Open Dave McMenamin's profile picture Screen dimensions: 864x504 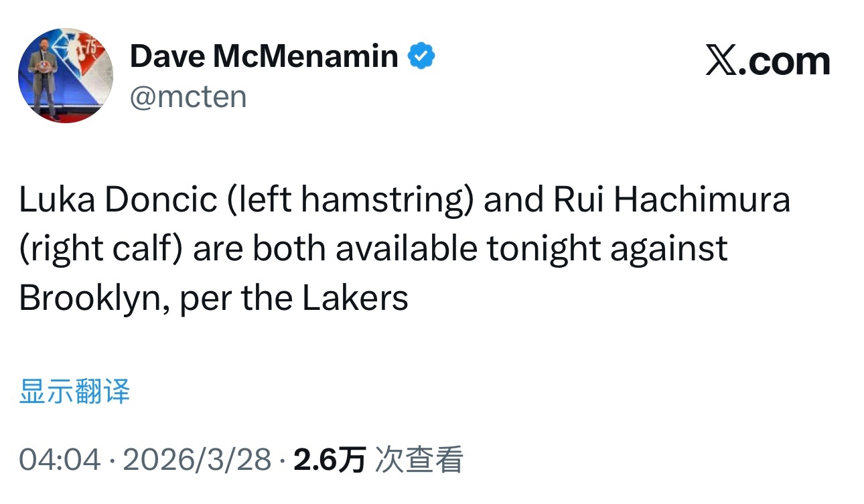click(66, 76)
